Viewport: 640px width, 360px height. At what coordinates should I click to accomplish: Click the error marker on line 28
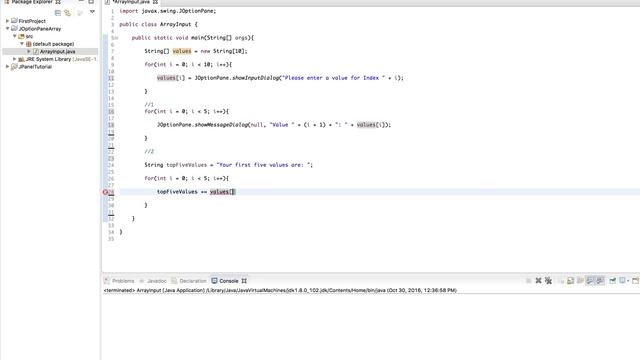pos(105,192)
